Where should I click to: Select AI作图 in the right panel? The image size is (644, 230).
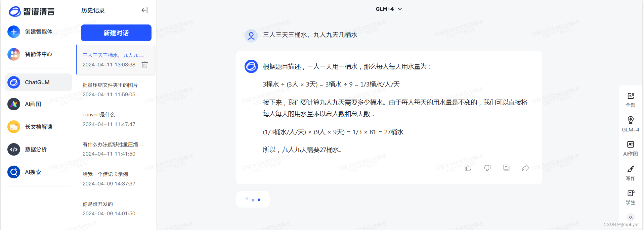(x=631, y=149)
